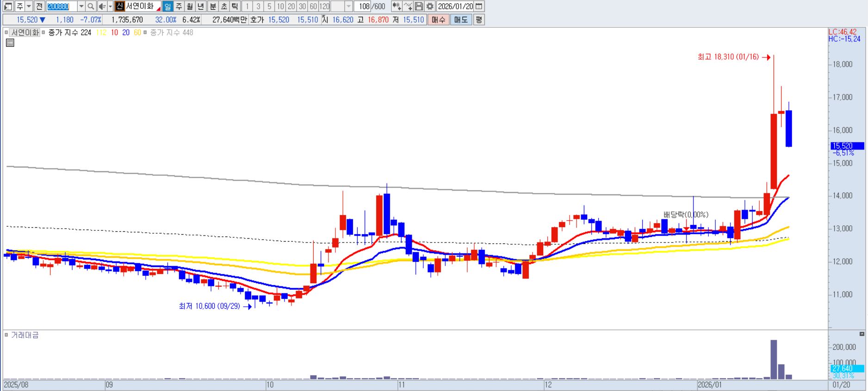Click the data table grid icon

[10, 43]
